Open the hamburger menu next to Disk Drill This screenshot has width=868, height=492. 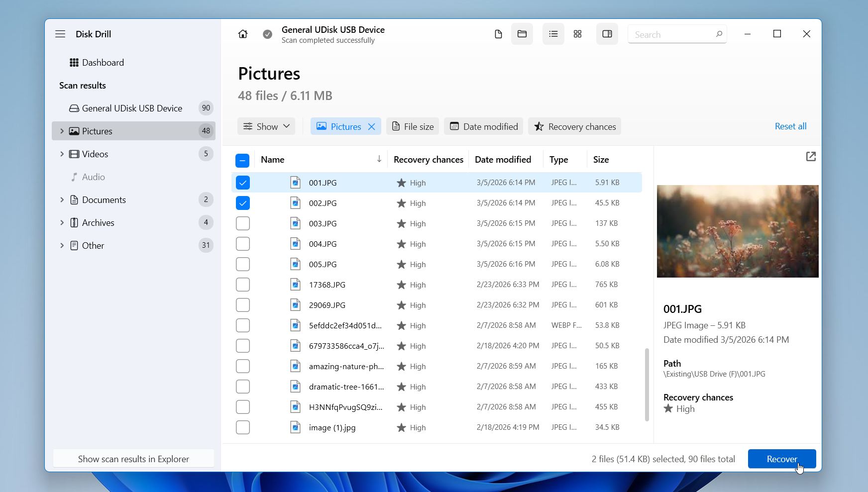click(60, 34)
